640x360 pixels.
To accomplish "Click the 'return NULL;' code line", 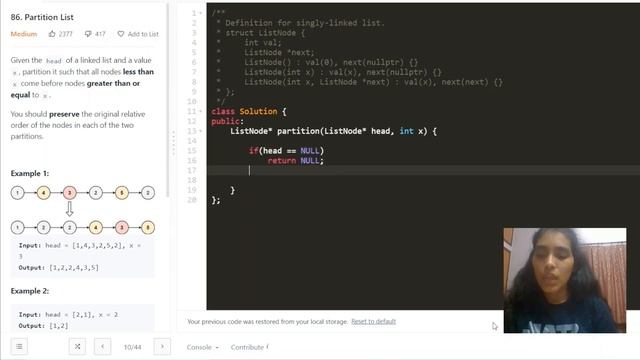I will pos(296,161).
